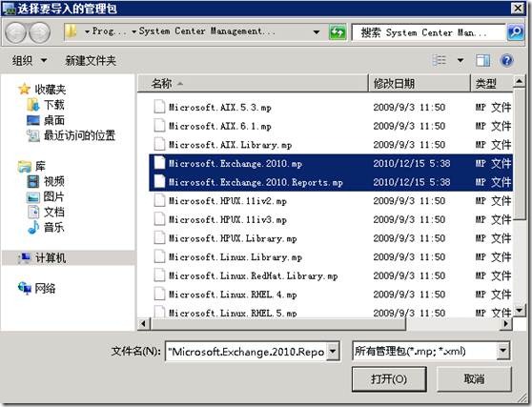
Task: Click the Cancel button (取消)
Action: [474, 378]
